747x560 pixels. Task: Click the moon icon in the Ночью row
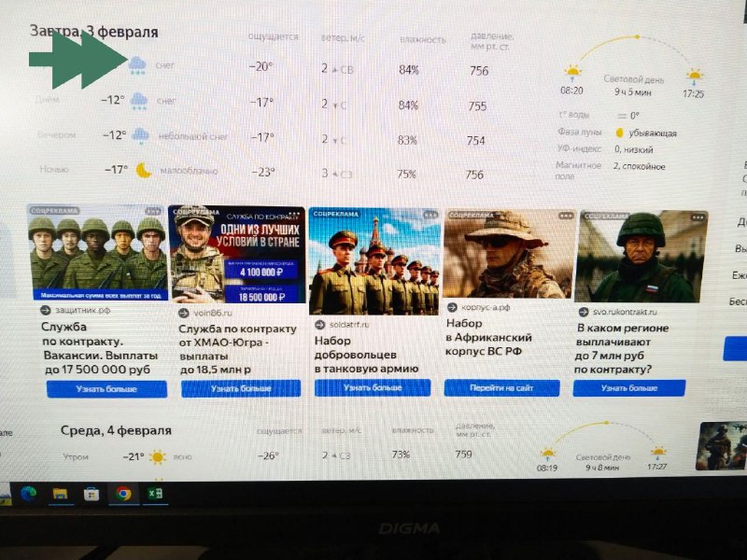click(143, 170)
